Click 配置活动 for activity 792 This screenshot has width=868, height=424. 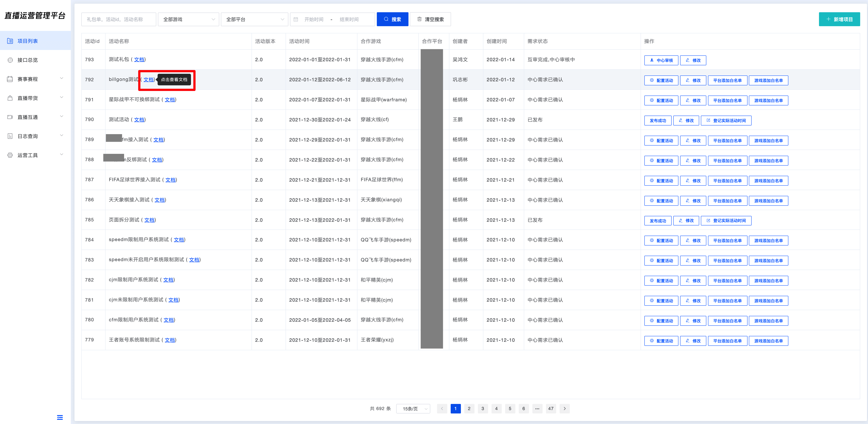(661, 80)
